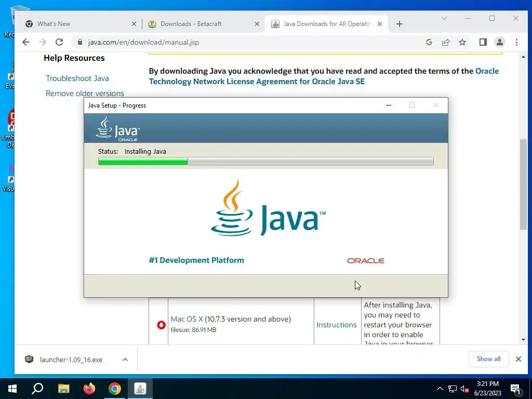Select Java Downloads for All Operating tab
This screenshot has width=532, height=399.
pyautogui.click(x=326, y=24)
